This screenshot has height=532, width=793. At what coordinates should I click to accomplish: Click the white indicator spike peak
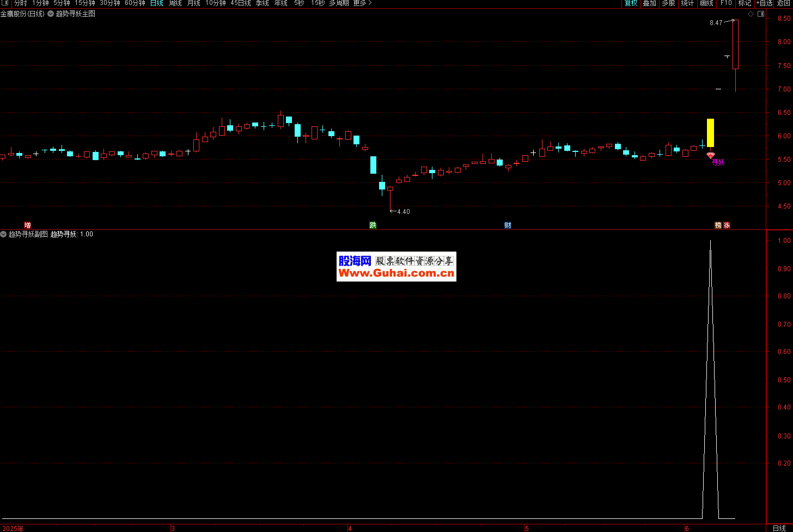710,241
